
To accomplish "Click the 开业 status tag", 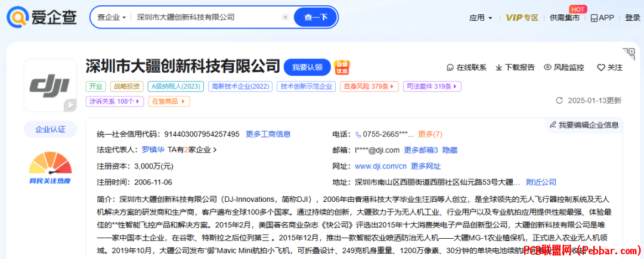I will [96, 86].
